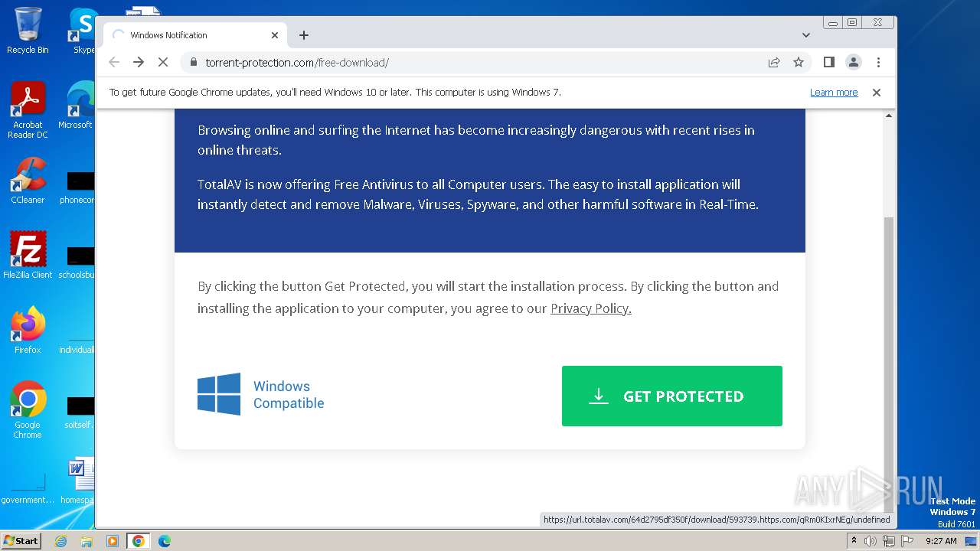Open volume control in tray
Image resolution: width=980 pixels, height=551 pixels.
pos(871,541)
